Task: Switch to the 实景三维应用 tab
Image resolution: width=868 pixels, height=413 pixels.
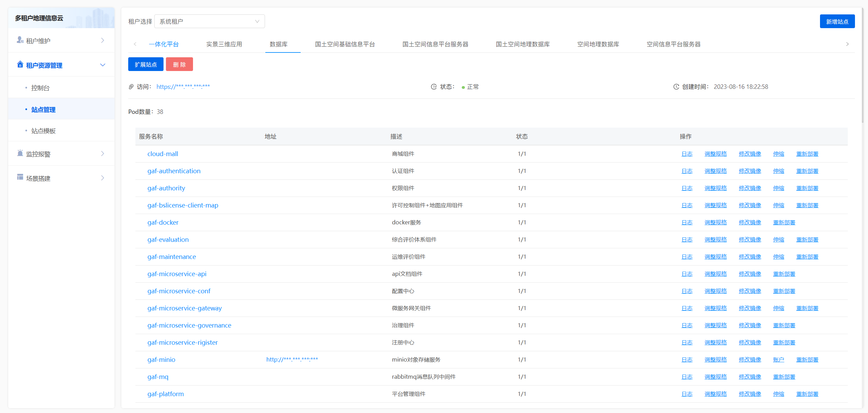Action: pos(224,44)
